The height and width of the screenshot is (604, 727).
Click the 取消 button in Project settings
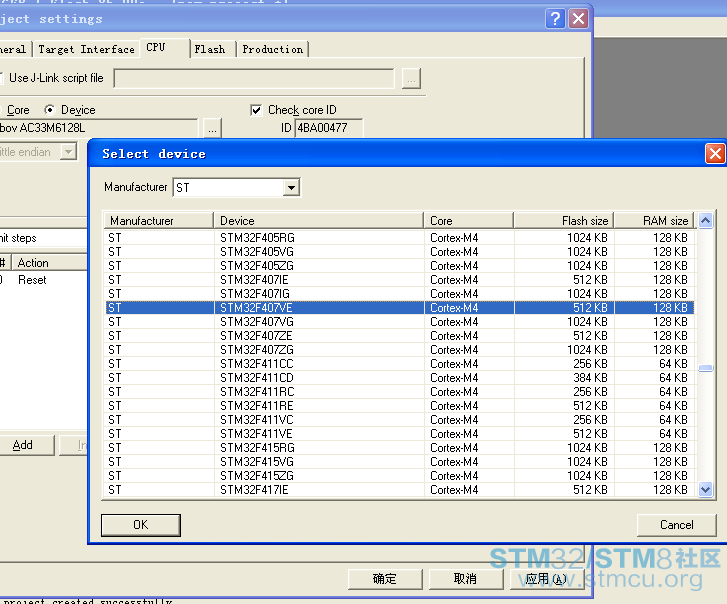(466, 579)
